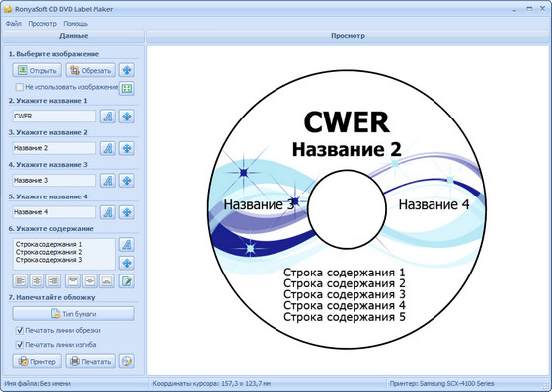Screen dimensions: 552x392
Task: Open the font settings for Название 4
Action: (x=108, y=212)
